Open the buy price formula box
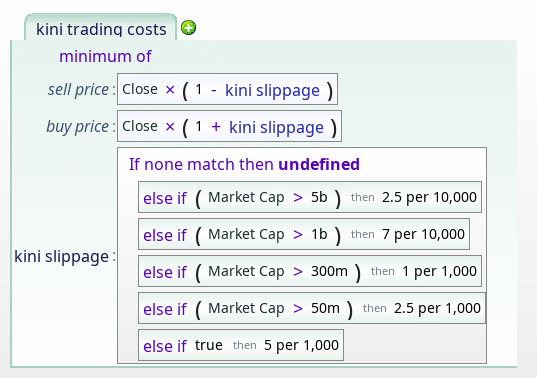 click(229, 126)
